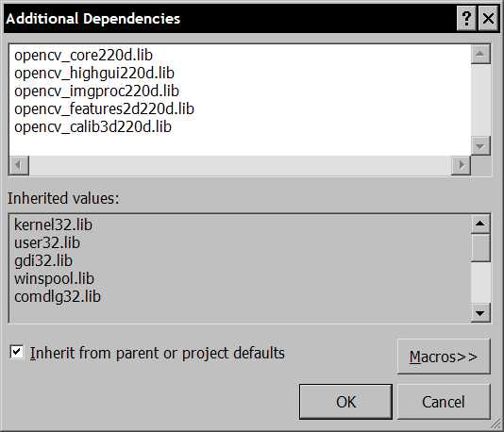Click down arrow of dependencies list scrollbar
504x432 pixels.
(x=480, y=146)
